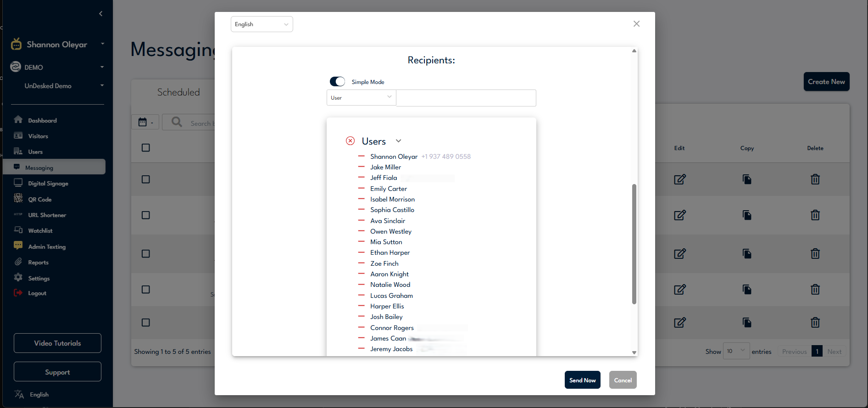Open the User recipient type dropdown
Image resolution: width=868 pixels, height=408 pixels.
point(361,98)
